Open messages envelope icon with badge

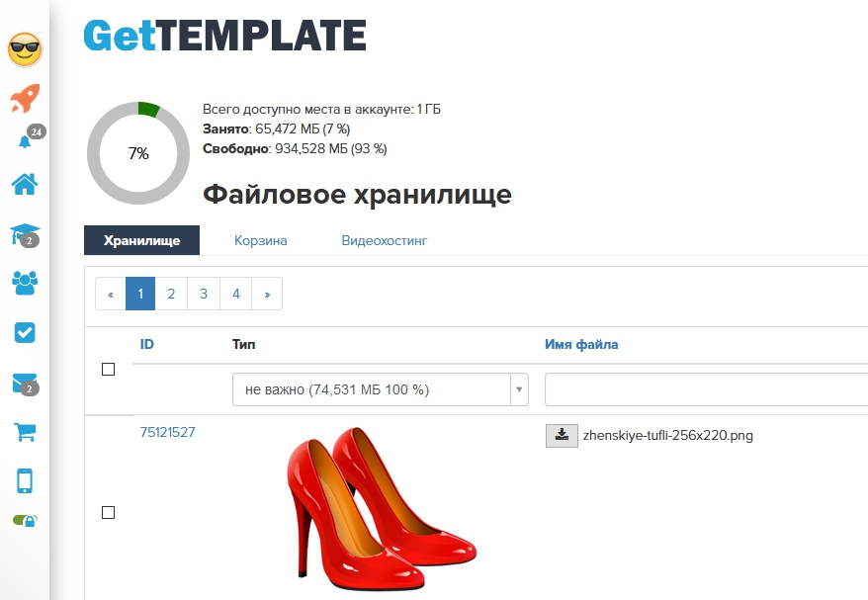coord(25,385)
